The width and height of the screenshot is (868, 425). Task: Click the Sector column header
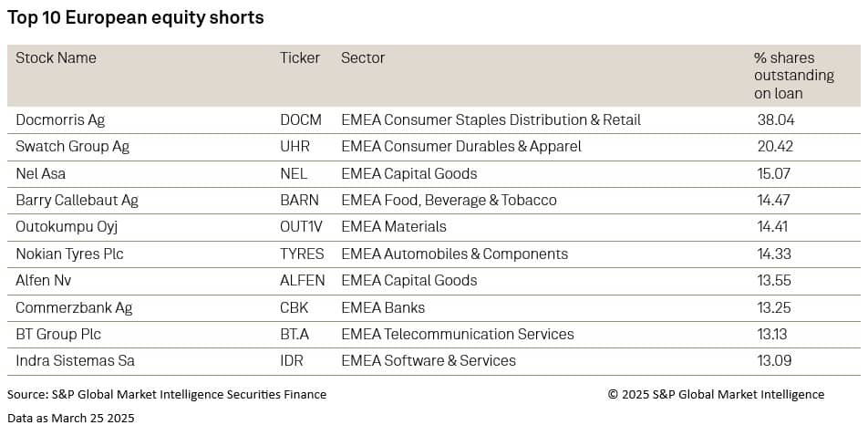click(363, 57)
